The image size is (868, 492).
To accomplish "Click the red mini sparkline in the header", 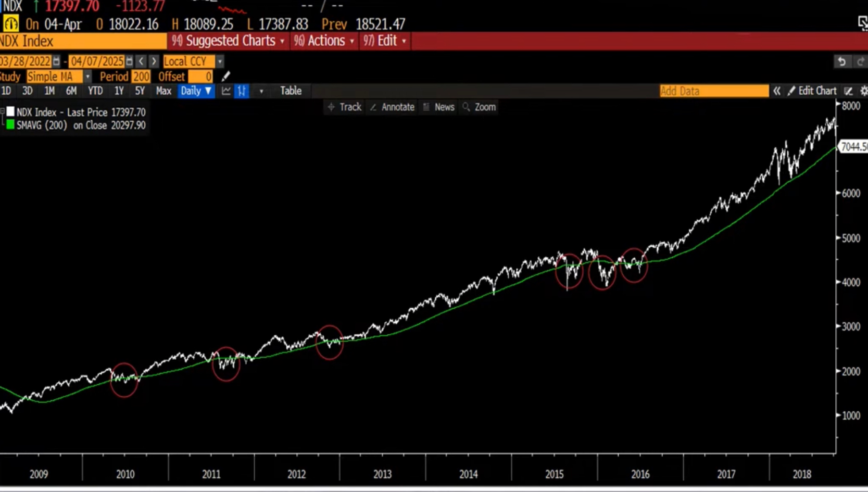I will click(232, 9).
